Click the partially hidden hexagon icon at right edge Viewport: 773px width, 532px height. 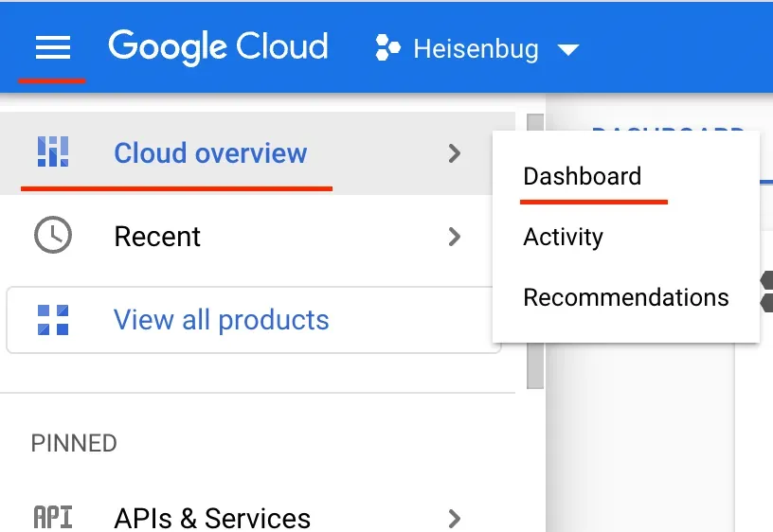[x=766, y=292]
